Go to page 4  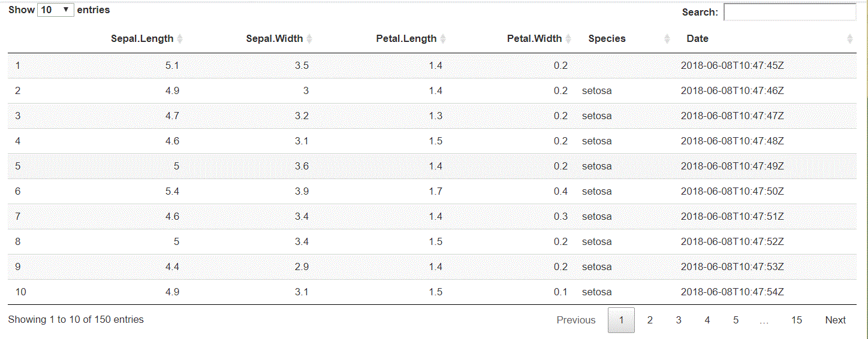pos(707,320)
